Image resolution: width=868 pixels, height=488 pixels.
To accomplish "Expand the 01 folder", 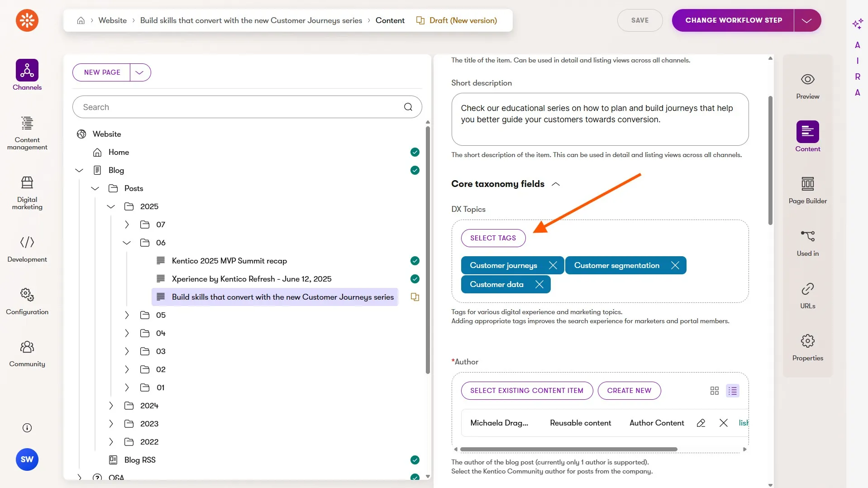I will click(x=127, y=388).
